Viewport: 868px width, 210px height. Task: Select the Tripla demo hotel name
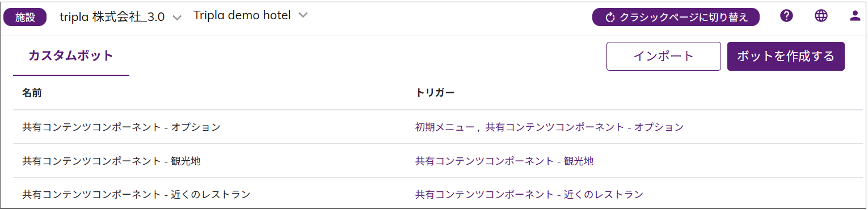[242, 15]
